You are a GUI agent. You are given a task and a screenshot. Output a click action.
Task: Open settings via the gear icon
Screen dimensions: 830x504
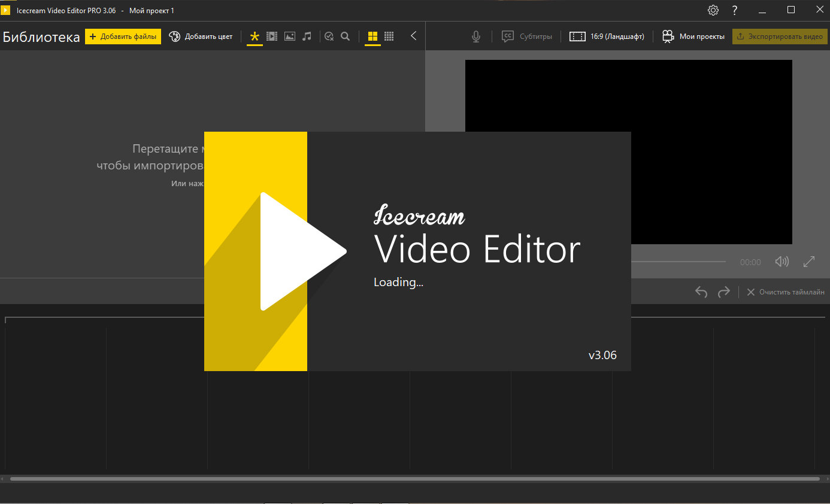713,10
